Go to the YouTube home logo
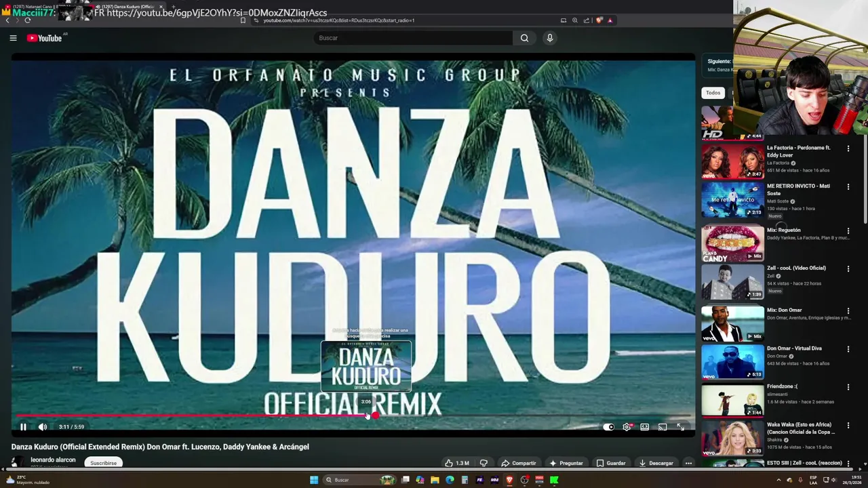Screen dimensions: 868x488 coord(44,38)
